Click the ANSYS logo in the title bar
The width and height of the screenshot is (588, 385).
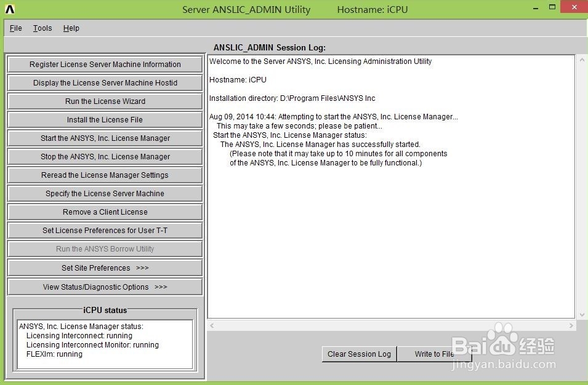click(x=9, y=9)
